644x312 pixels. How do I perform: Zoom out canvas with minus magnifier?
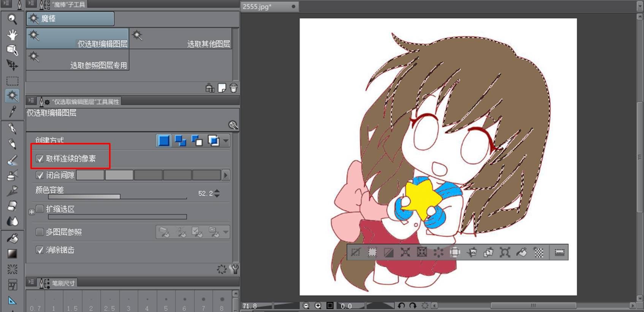point(306,306)
